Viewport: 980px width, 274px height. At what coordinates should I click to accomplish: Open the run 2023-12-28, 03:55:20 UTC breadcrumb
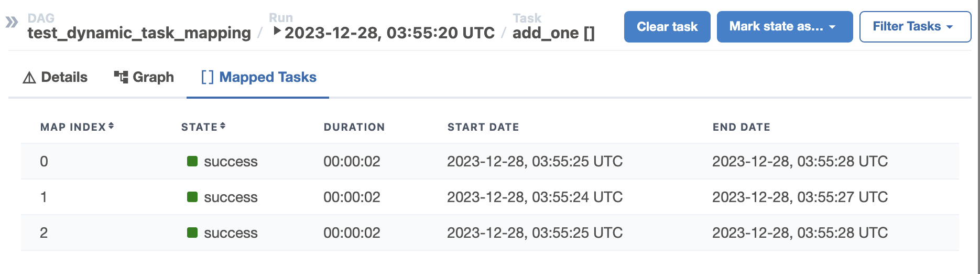click(x=389, y=33)
